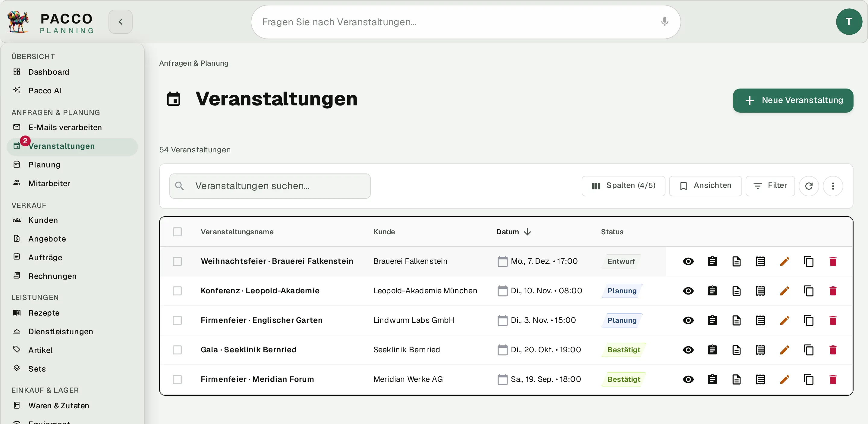
Task: Duplicate the Firmenfeier Englischer Garten event
Action: 808,320
